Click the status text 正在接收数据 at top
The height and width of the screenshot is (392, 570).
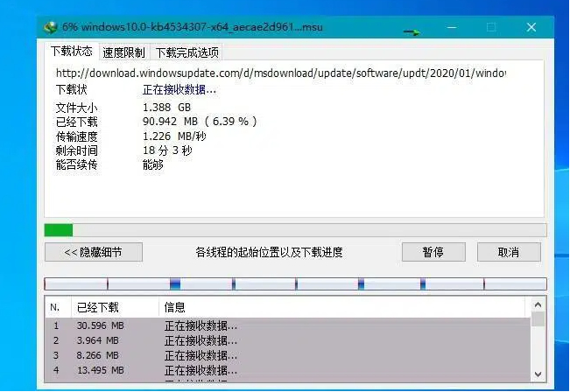(179, 89)
